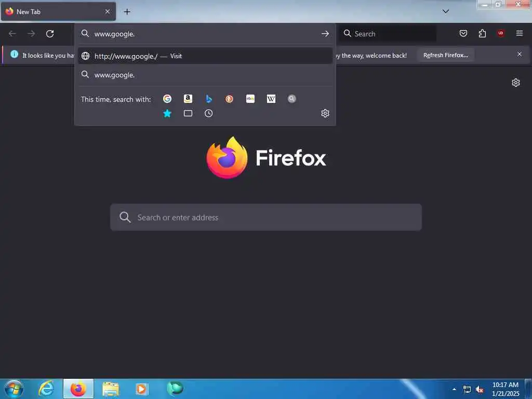532x399 pixels.
Task: Search this time with Bing
Action: [209, 99]
